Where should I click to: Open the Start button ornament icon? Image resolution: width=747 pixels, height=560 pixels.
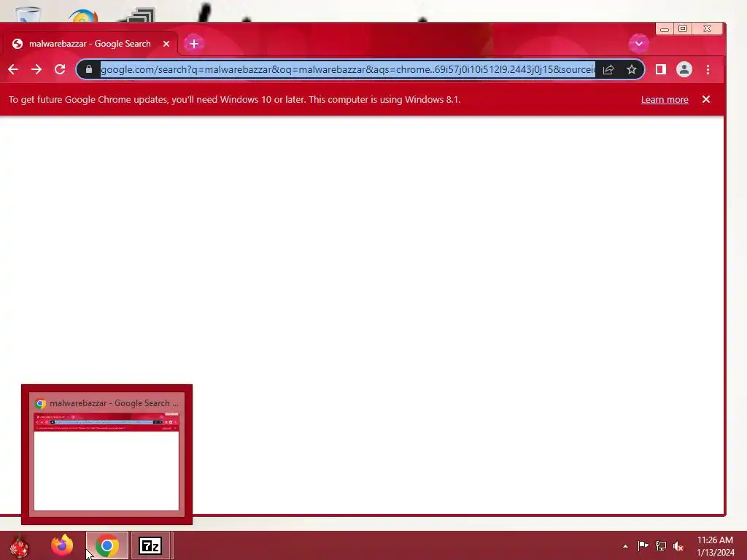pyautogui.click(x=19, y=547)
